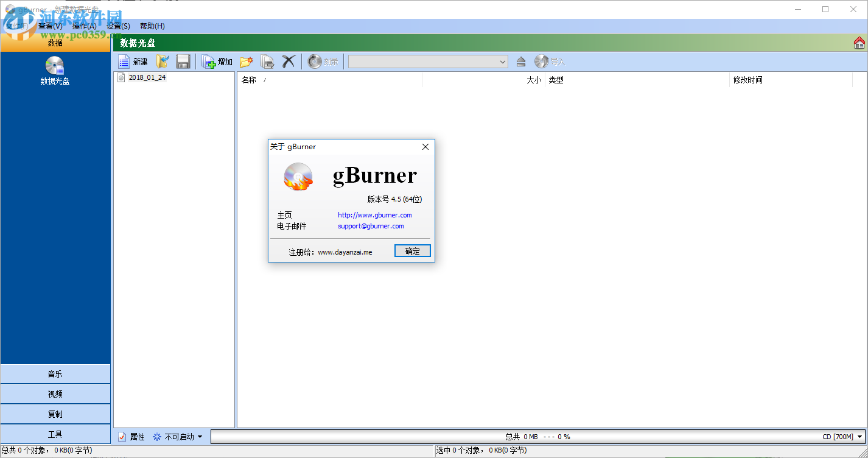Click the 版本号 4.5 (64位) text
The width and height of the screenshot is (868, 458).
tap(394, 199)
